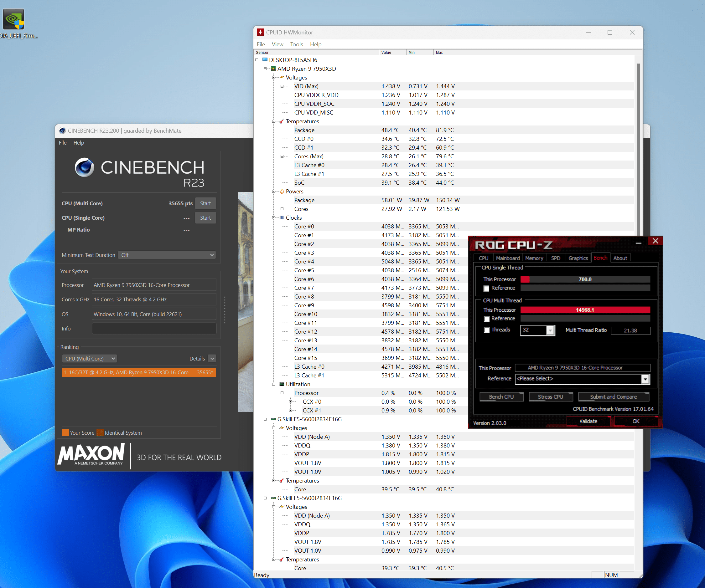This screenshot has height=588, width=705.
Task: Click first G.Skill memory module icon
Action: [x=273, y=419]
